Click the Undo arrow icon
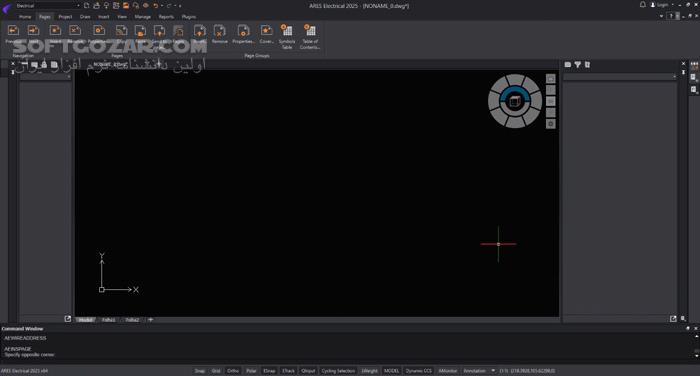This screenshot has width=700, height=376. pyautogui.click(x=155, y=5)
